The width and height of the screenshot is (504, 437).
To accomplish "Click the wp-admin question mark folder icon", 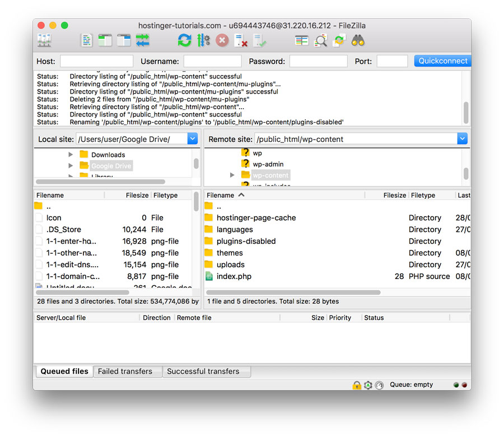I will (246, 164).
